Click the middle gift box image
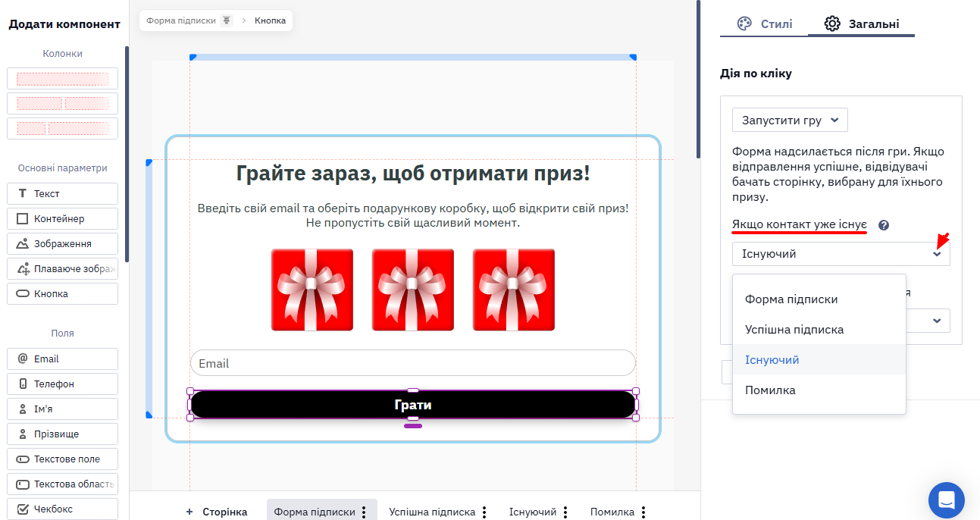 point(413,290)
